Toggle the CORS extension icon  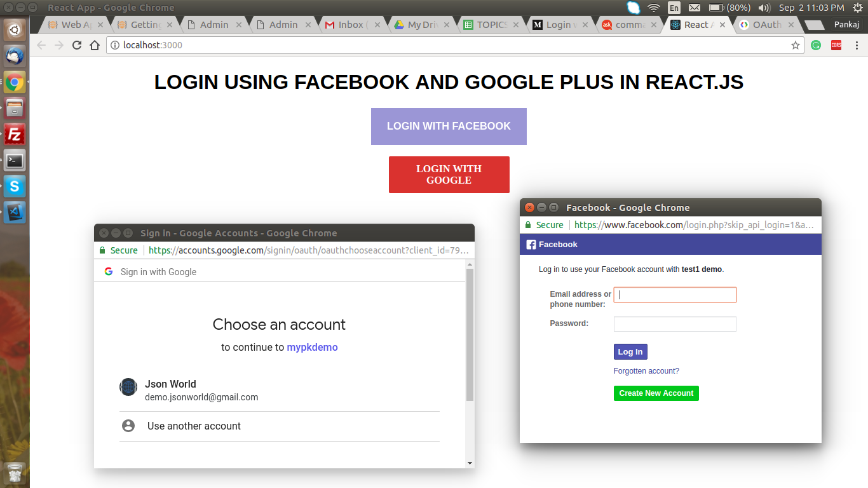pyautogui.click(x=836, y=45)
